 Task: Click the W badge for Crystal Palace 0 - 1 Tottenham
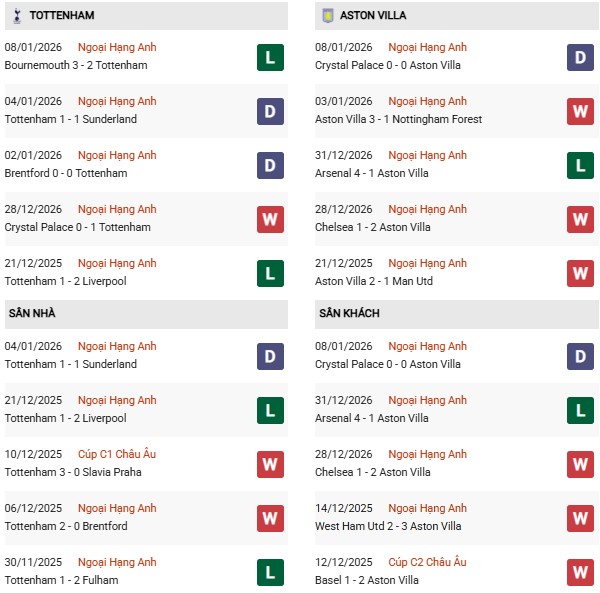270,219
